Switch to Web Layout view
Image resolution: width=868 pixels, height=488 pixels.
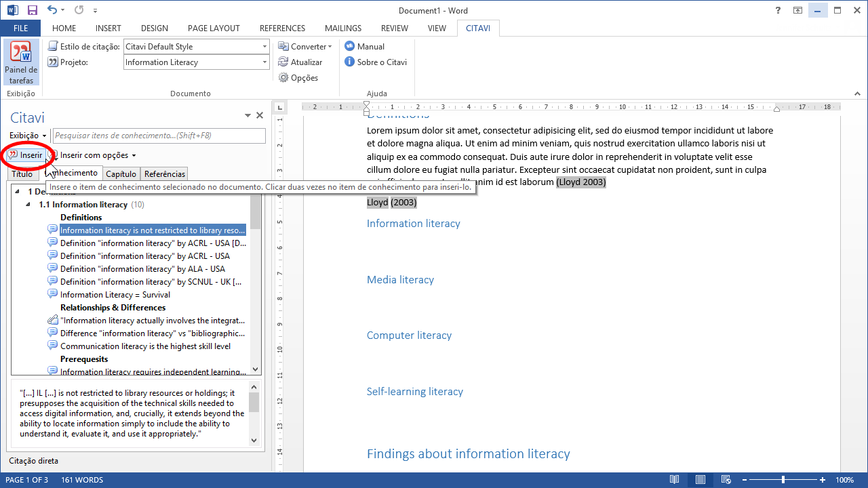point(725,480)
